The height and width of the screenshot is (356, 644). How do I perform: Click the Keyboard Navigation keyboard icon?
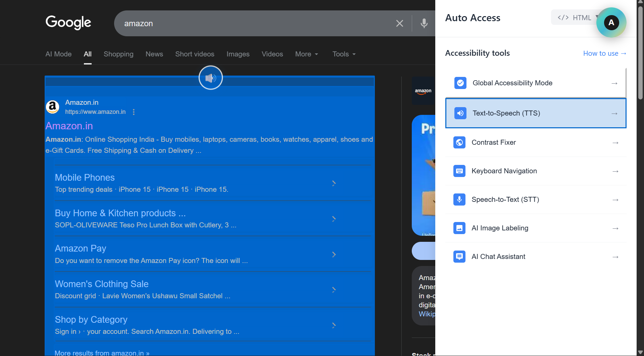point(459,171)
